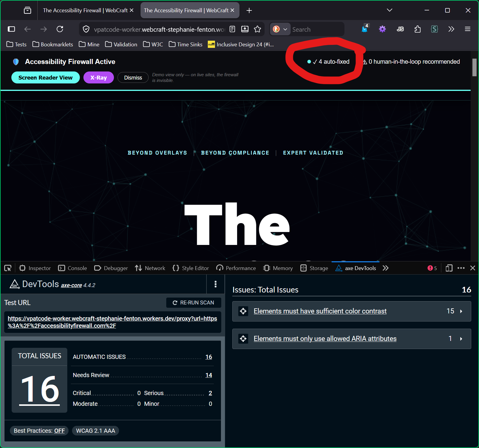This screenshot has height=448, width=479.
Task: Close the developer tools panel
Action: 473,268
